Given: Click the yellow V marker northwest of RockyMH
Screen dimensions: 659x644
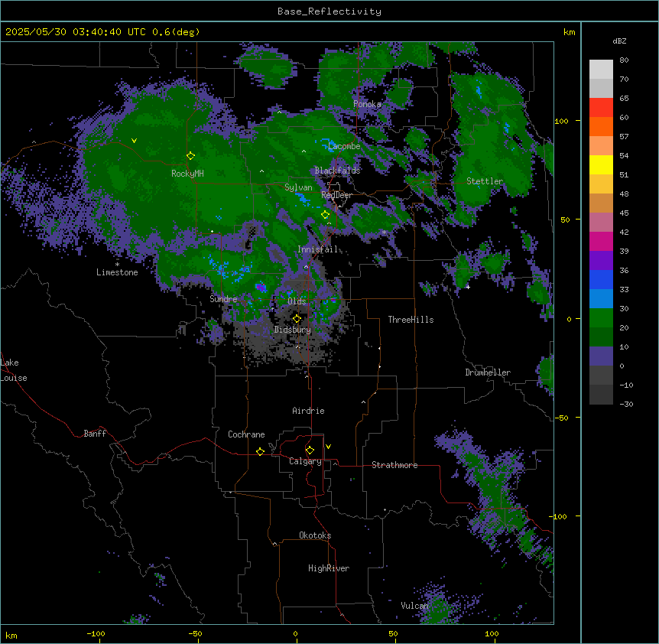Looking at the screenshot, I should point(134,141).
